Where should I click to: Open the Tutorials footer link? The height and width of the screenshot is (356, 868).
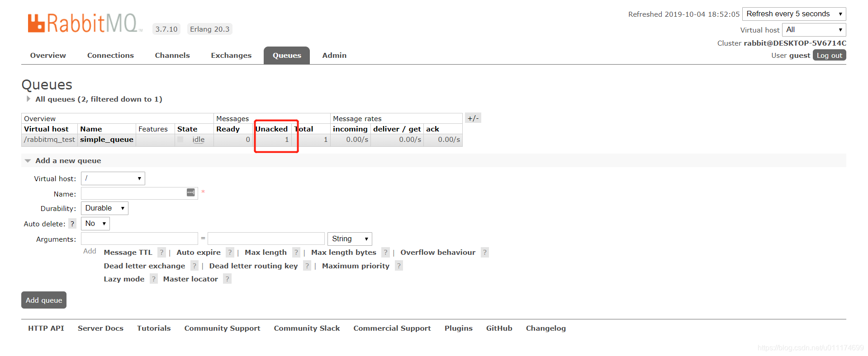click(x=154, y=328)
